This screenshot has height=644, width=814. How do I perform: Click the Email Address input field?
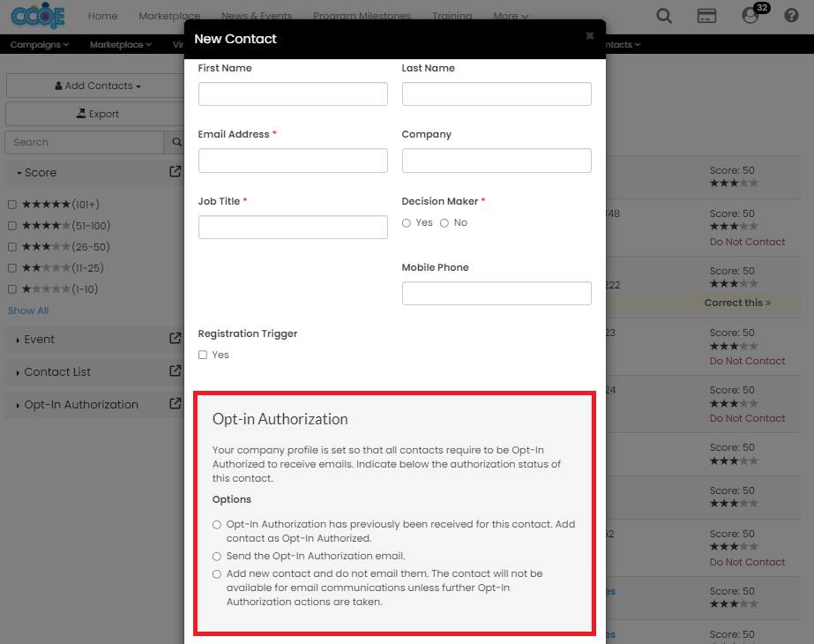(293, 161)
